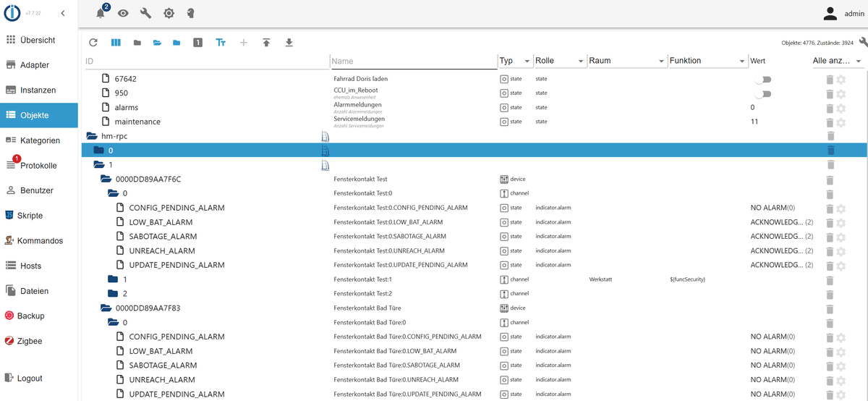Click Logout in sidebar
The image size is (868, 401).
click(x=39, y=379)
